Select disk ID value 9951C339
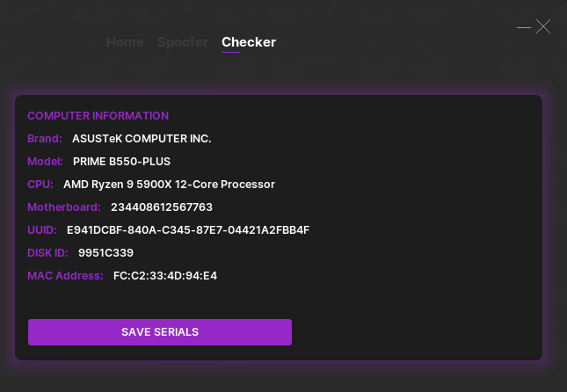Screen dimensions: 567x392 click(x=105, y=253)
